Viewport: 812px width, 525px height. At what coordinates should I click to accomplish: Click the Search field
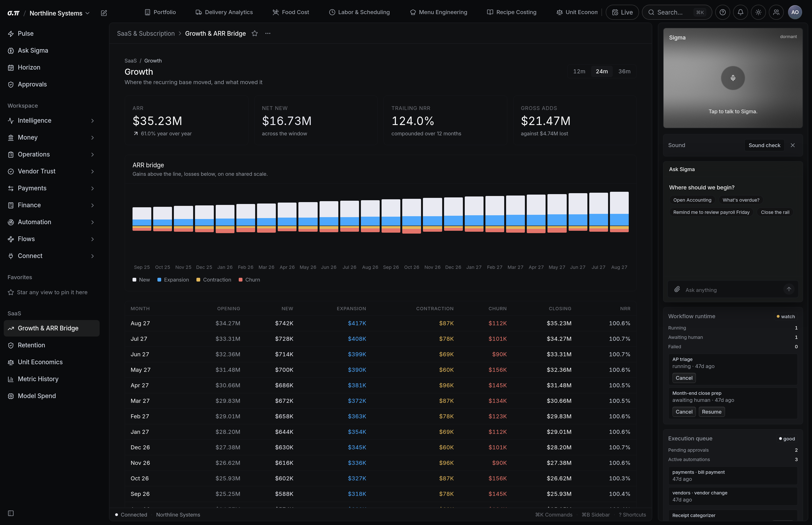coord(677,12)
